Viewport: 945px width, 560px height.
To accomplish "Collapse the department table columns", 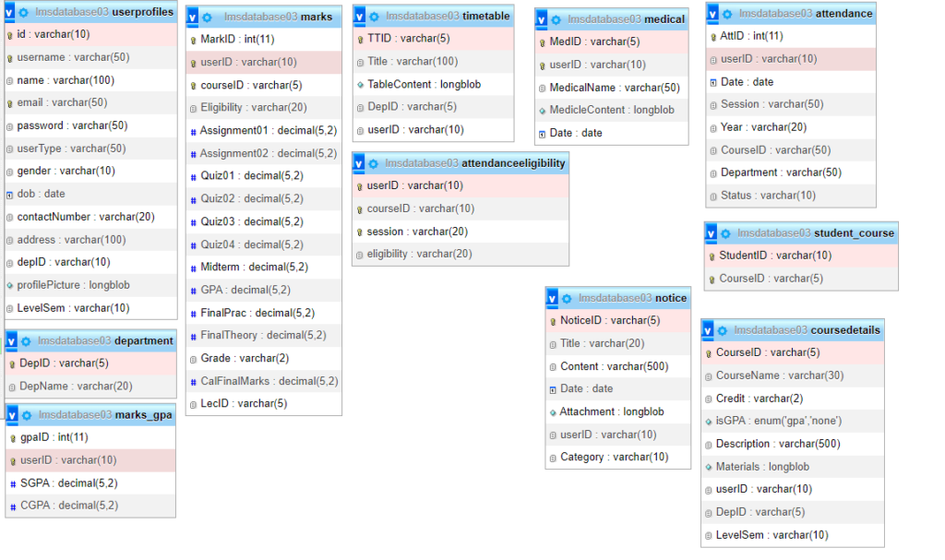I will (11, 341).
